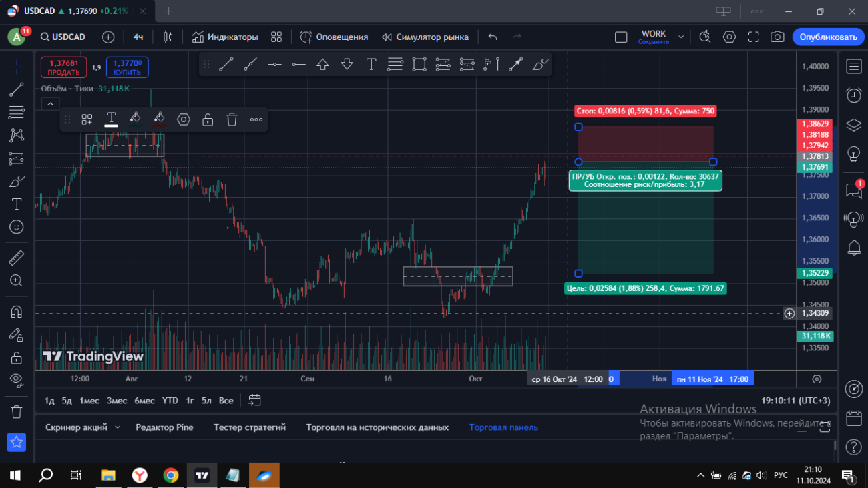This screenshot has height=488, width=868.
Task: Change the red stop fill color swatch
Action: [x=159, y=119]
